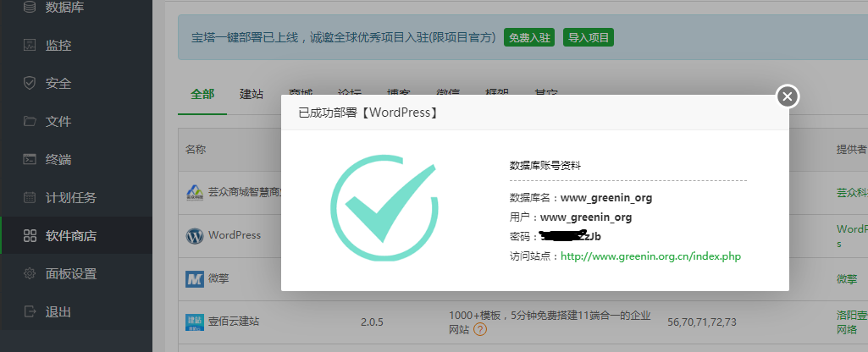Click the 宝塔一键部署已上线 banner text
Screen dimensions: 868x352
point(343,37)
